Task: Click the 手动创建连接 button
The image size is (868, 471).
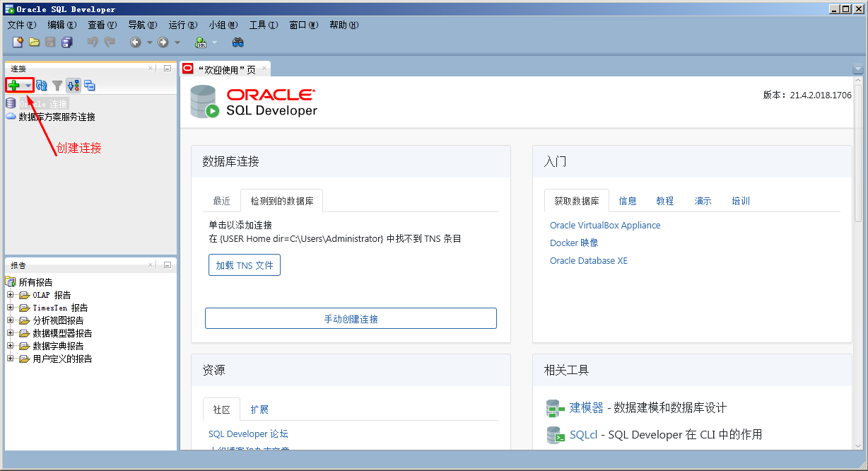Action: 351,318
